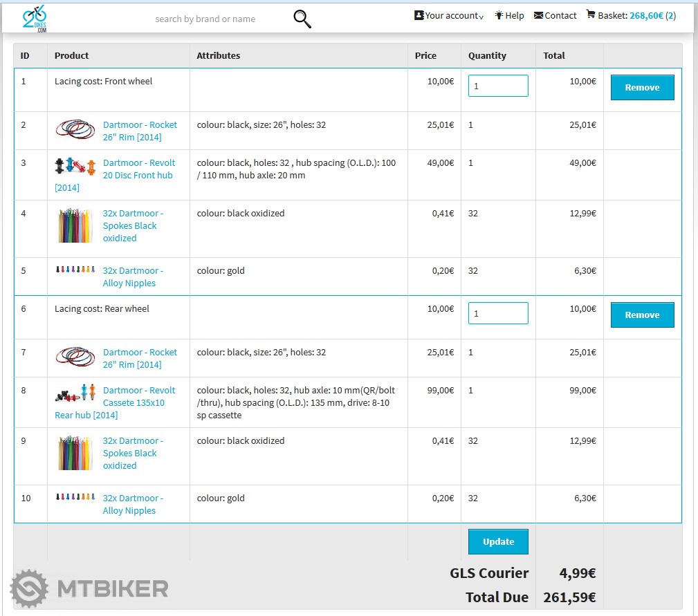Edit quantity for Rear wheel lacing
Image resolution: width=698 pixels, height=616 pixels.
click(x=498, y=314)
